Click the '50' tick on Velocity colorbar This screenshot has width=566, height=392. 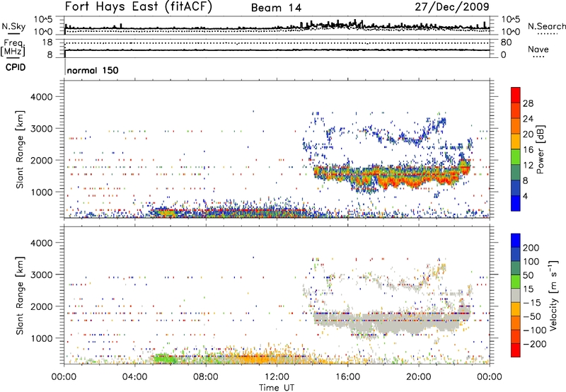click(528, 275)
